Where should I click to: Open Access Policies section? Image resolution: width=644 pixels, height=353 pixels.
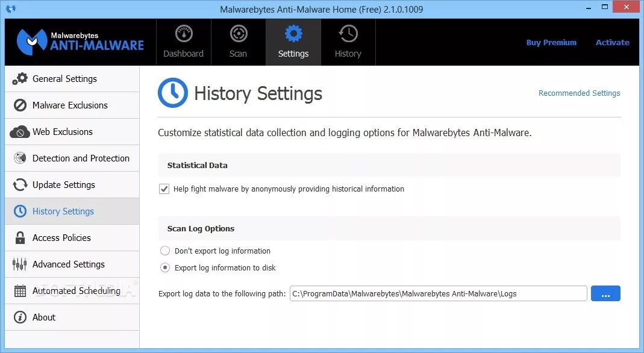[x=72, y=238]
